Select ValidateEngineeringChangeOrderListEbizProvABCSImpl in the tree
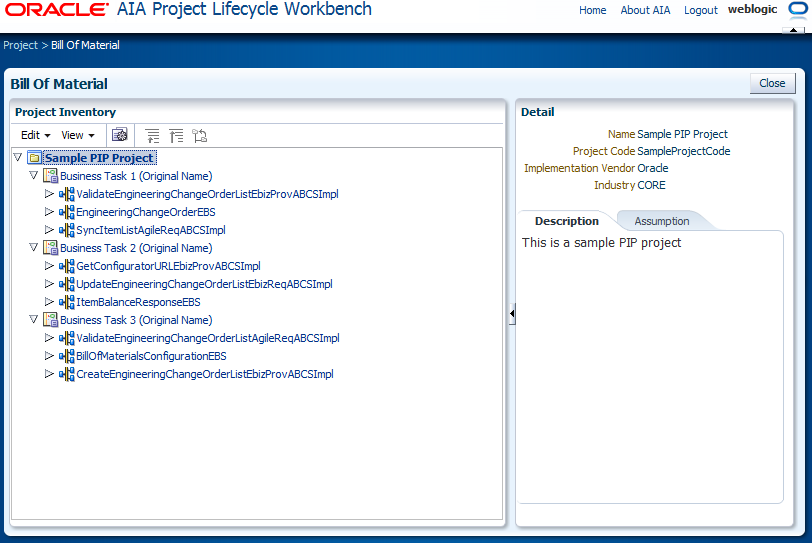Viewport: 812px width, 543px height. [x=207, y=194]
